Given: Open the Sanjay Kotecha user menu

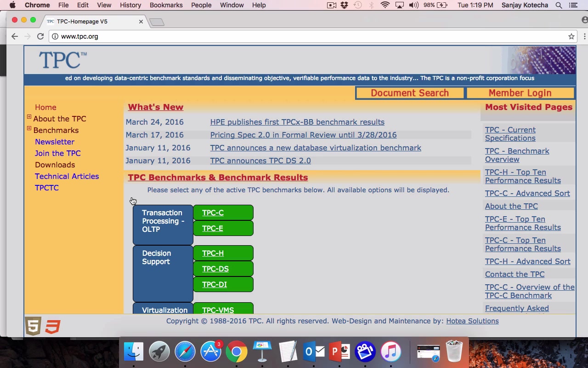Looking at the screenshot, I should pos(525,5).
